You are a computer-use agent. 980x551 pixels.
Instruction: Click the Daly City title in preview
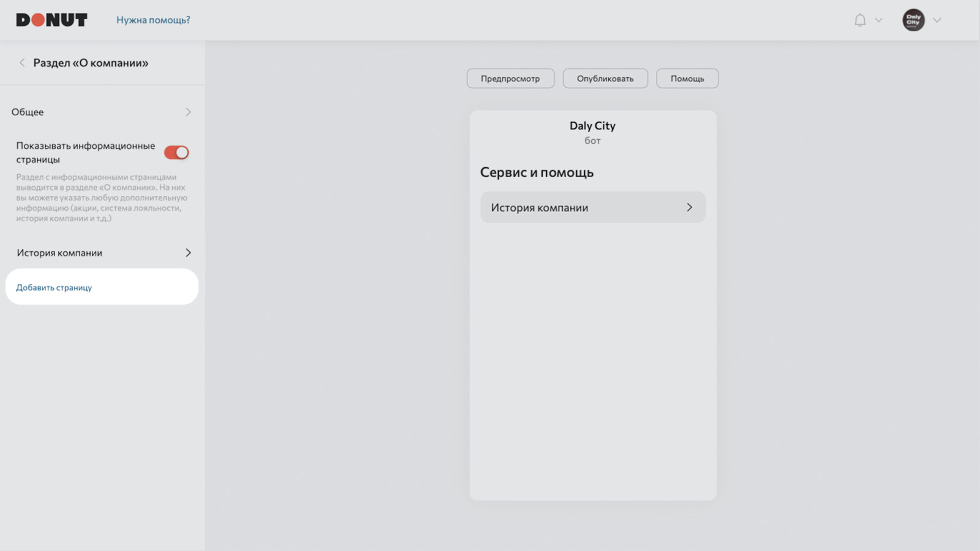point(592,126)
